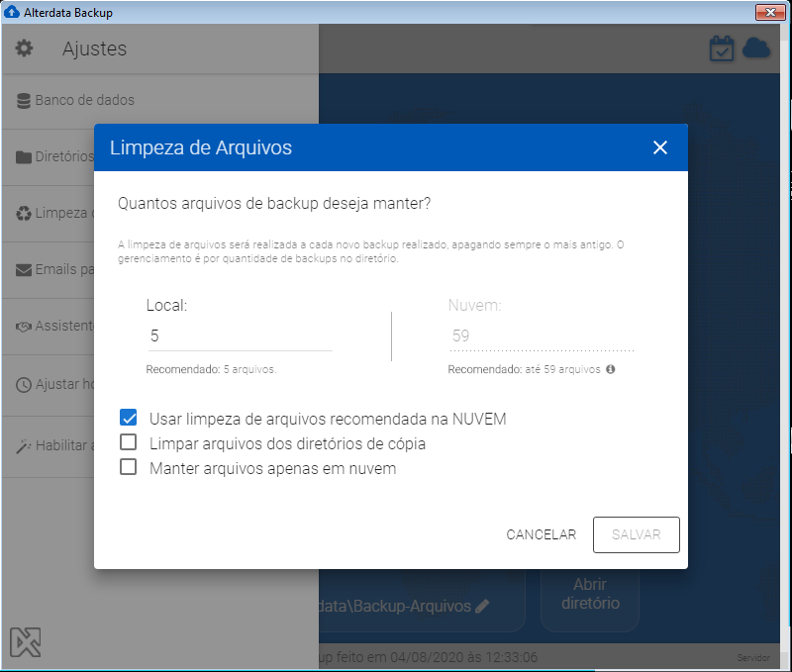Close the Limpeza de Arquivos dialog
Screen dimensions: 792x672
click(x=660, y=147)
